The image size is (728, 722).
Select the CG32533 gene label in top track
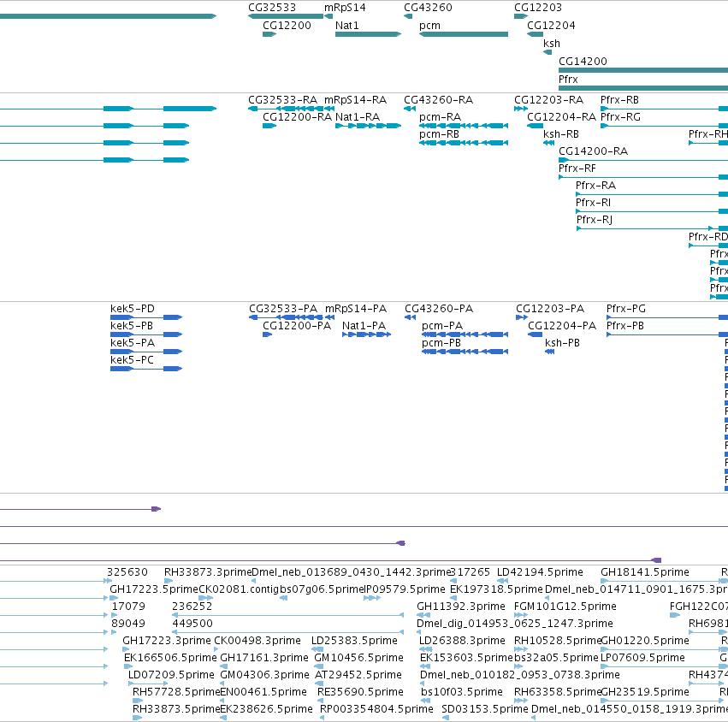(272, 8)
